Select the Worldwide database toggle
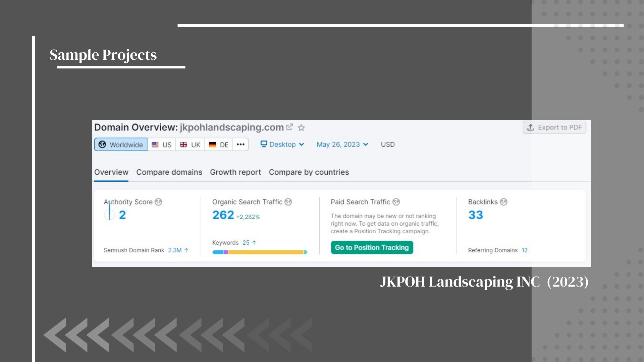This screenshot has width=644, height=362. click(x=121, y=144)
